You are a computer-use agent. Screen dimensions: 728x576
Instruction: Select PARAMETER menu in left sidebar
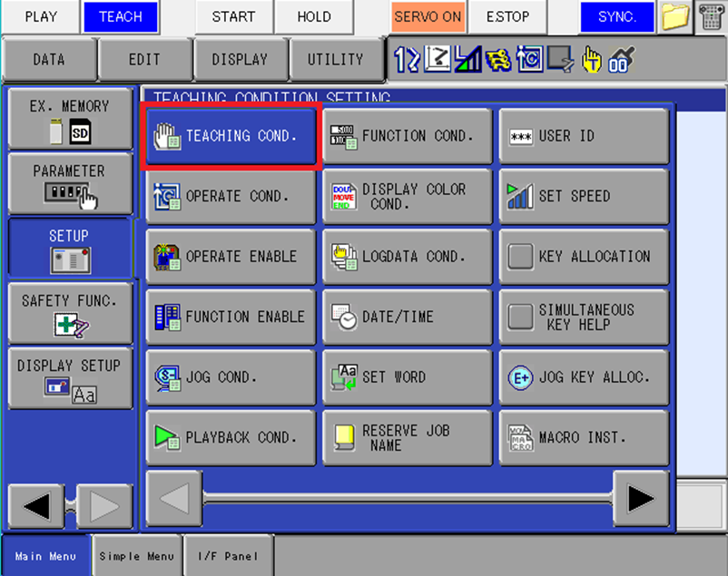(69, 183)
